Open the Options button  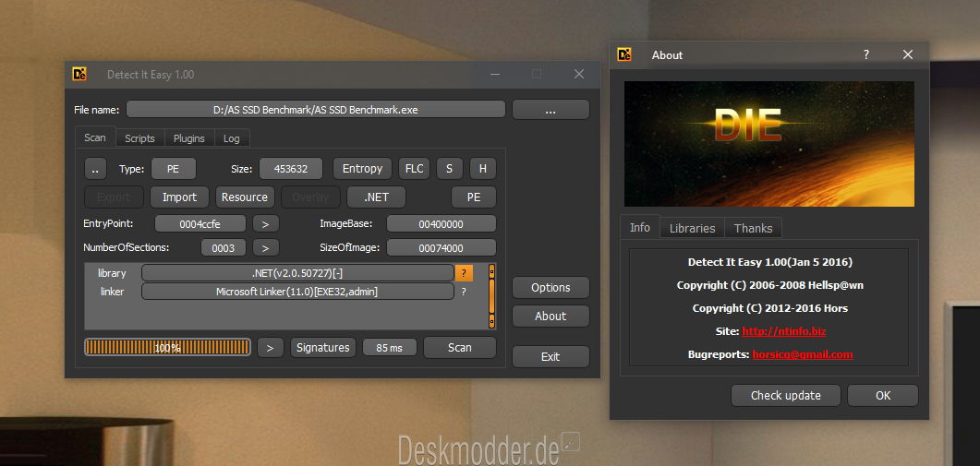click(x=550, y=288)
